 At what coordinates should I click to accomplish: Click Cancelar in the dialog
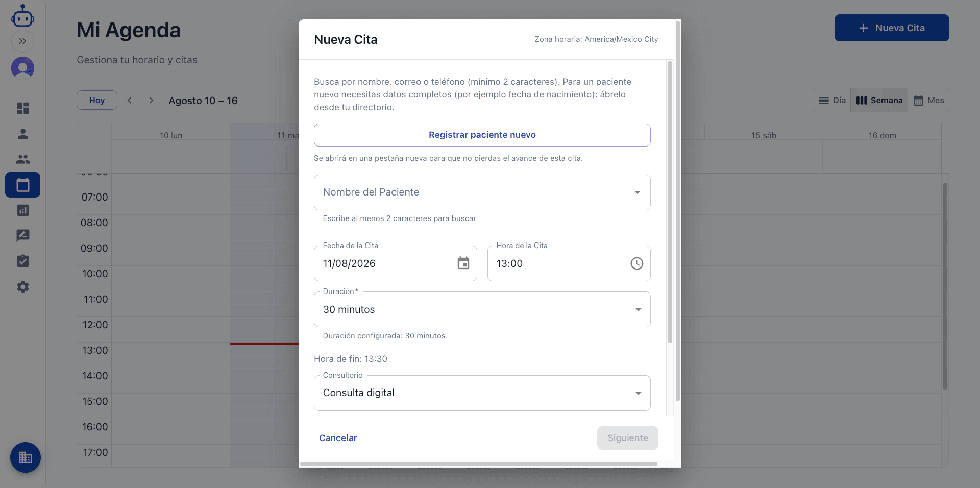338,438
